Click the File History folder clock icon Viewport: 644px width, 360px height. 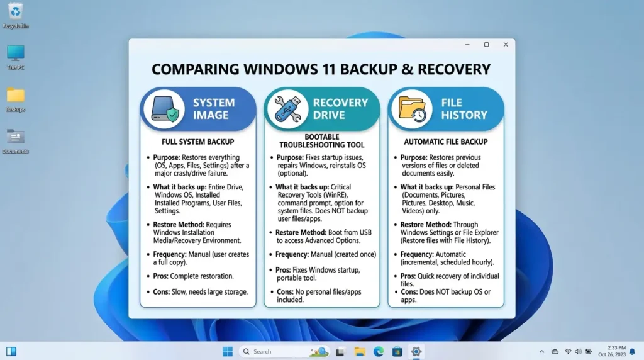coord(412,109)
